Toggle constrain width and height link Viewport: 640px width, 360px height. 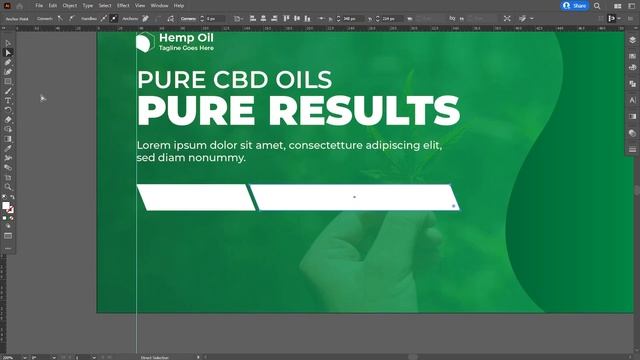[x=452, y=18]
